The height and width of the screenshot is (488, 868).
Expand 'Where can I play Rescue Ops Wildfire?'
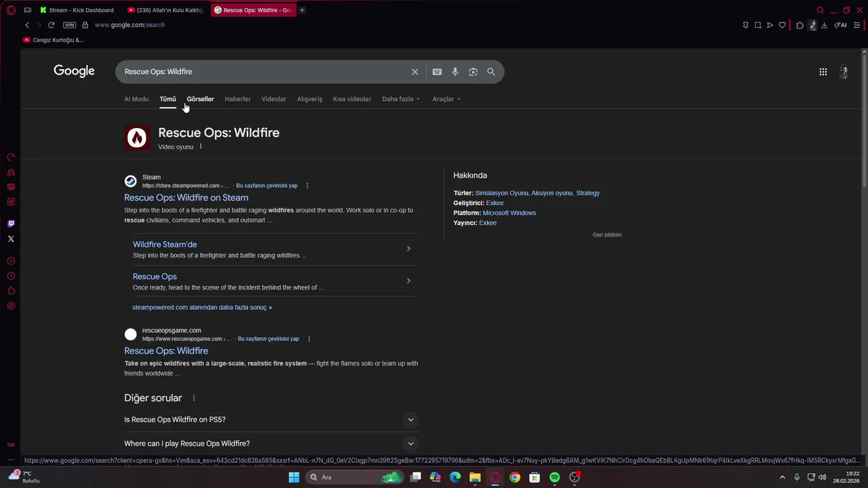coord(271,443)
